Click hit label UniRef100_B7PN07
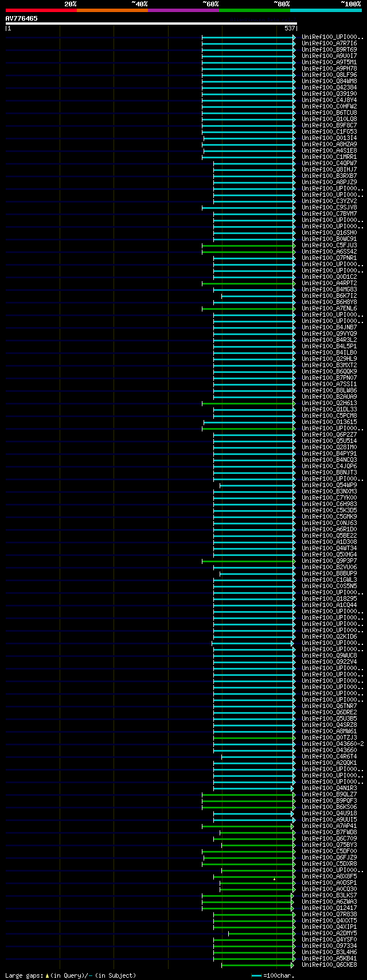The height and width of the screenshot is (980, 367). tap(329, 378)
